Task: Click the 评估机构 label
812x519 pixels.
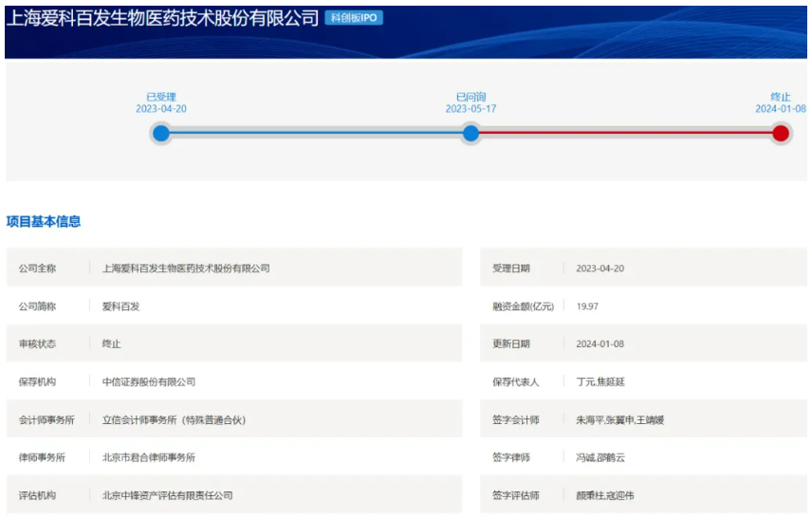Action: coord(37,495)
